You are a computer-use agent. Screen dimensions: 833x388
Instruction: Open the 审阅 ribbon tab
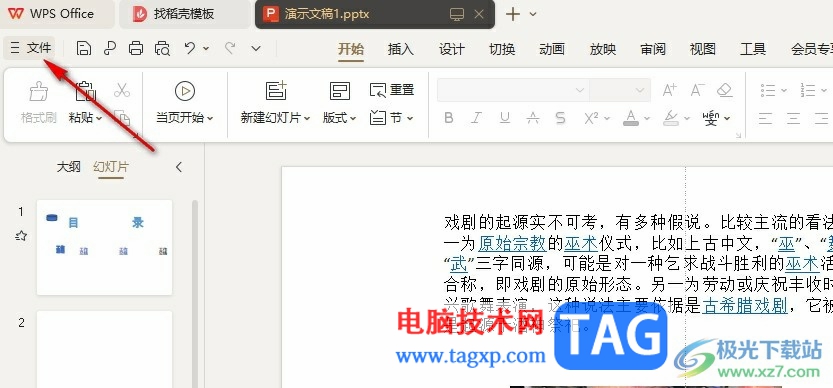click(653, 49)
